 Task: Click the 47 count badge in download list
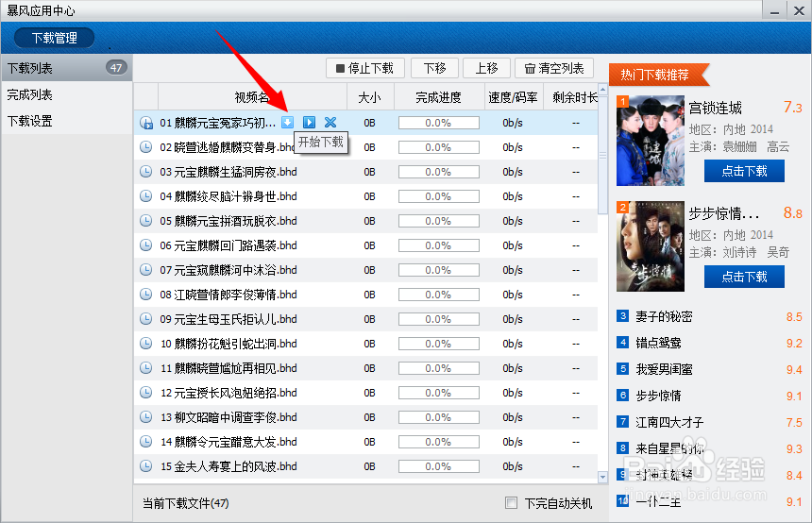pos(116,67)
